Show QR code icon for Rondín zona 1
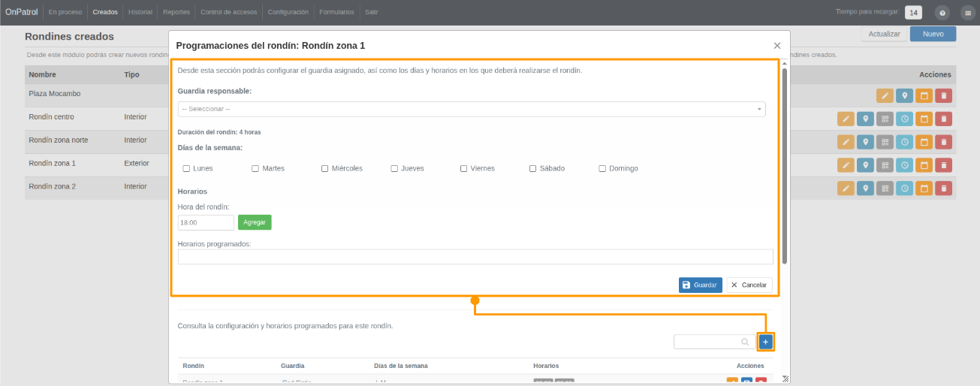The height and width of the screenshot is (386, 980). click(x=885, y=165)
